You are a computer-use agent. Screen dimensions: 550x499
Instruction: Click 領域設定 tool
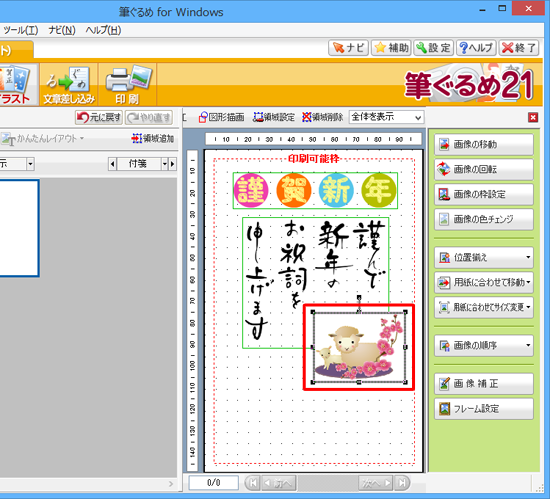click(274, 117)
